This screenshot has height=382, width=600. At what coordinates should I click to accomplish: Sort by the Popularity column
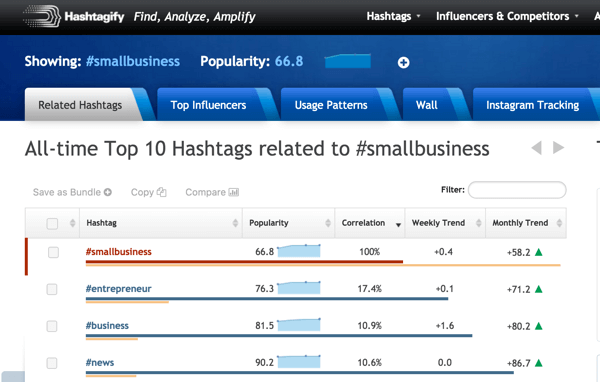click(x=289, y=223)
